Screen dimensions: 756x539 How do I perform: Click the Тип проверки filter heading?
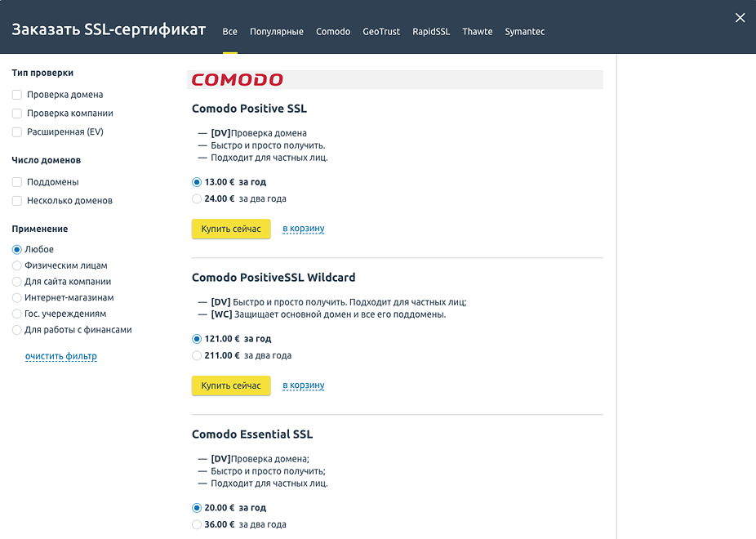[42, 73]
